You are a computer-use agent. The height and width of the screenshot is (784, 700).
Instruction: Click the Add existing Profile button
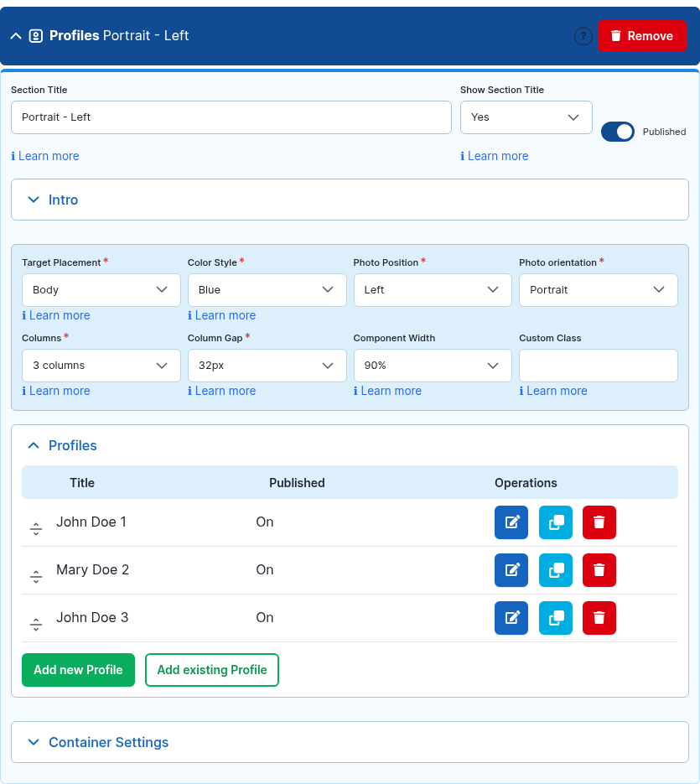[212, 670]
